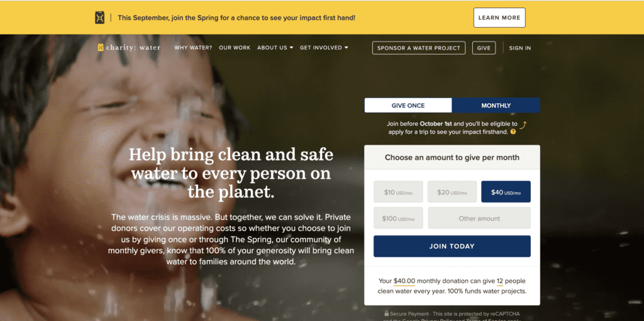The width and height of the screenshot is (644, 321).
Task: Expand the About Us dropdown menu
Action: (275, 48)
